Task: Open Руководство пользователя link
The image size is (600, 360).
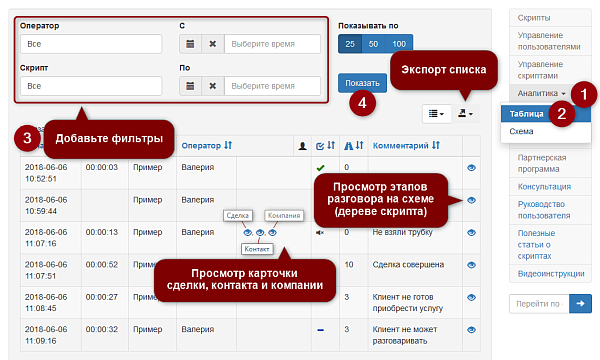Action: pos(544,210)
